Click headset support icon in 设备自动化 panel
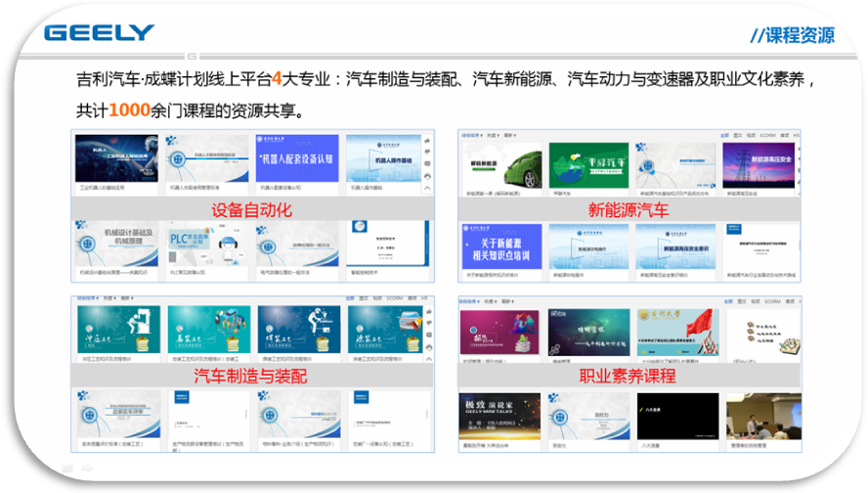868x493 pixels. point(427,176)
